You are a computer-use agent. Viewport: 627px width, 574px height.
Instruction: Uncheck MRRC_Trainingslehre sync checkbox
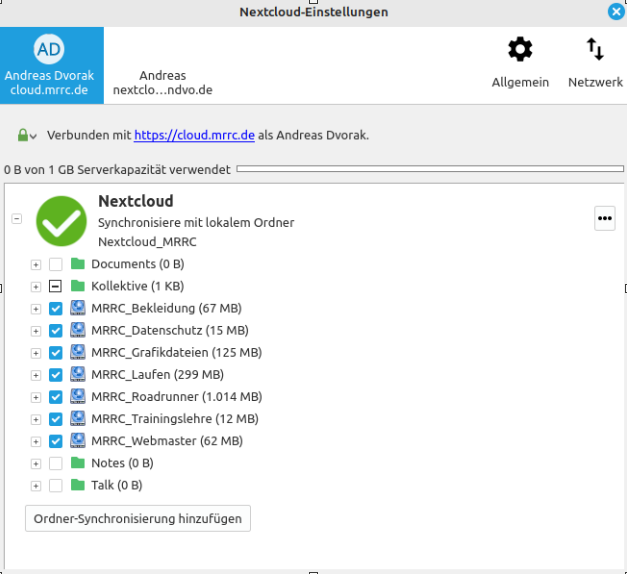click(x=56, y=419)
